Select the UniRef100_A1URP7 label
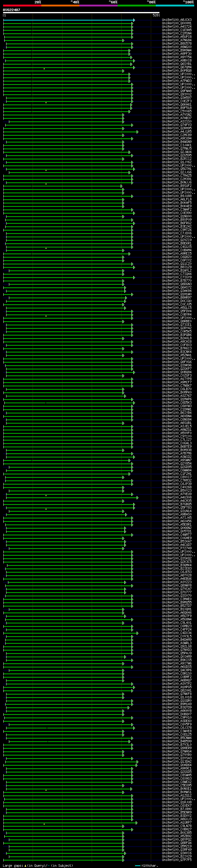 coord(177,822)
